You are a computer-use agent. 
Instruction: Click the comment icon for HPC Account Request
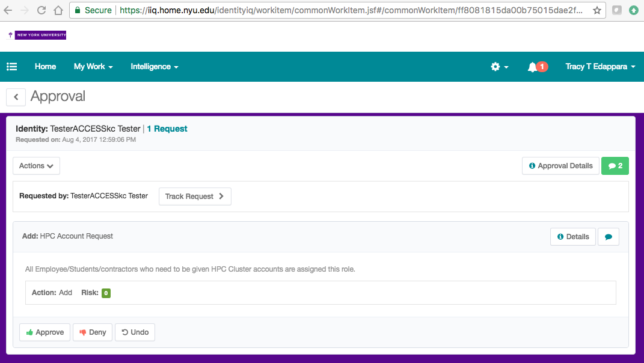[x=608, y=237]
